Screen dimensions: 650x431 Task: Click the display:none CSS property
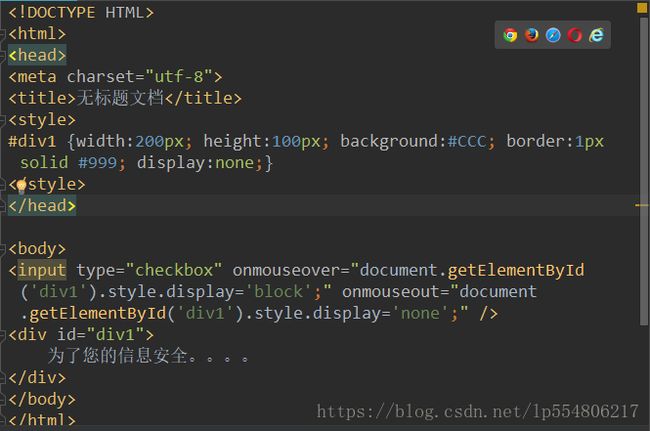pos(195,163)
